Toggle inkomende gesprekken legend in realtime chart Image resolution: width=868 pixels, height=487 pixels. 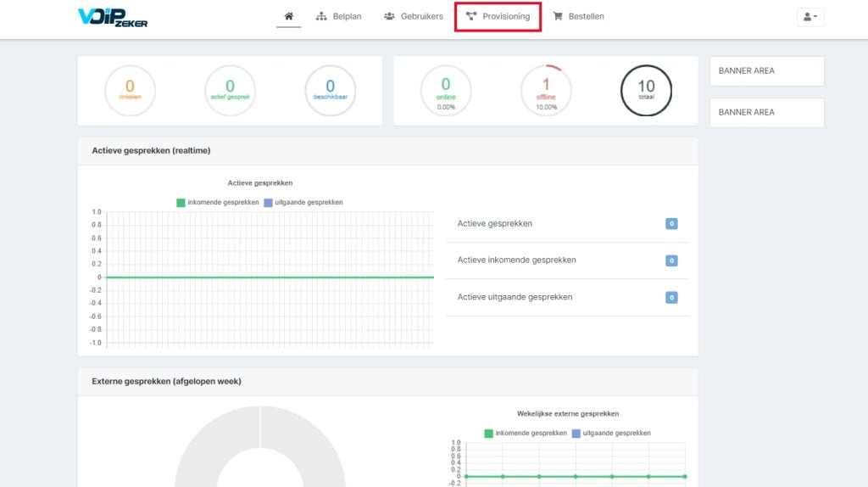218,202
